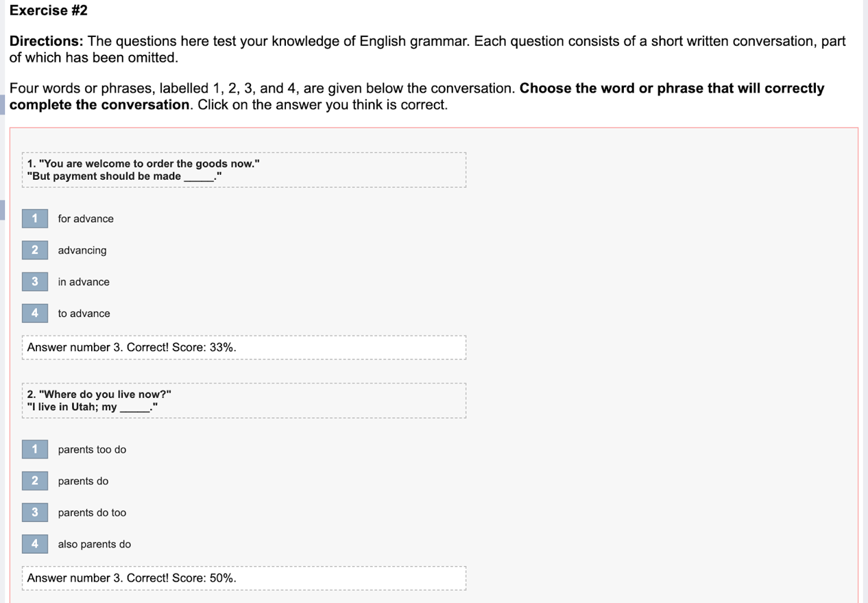Click the 'also parents do' answer text
This screenshot has height=603, width=868.
pos(94,544)
